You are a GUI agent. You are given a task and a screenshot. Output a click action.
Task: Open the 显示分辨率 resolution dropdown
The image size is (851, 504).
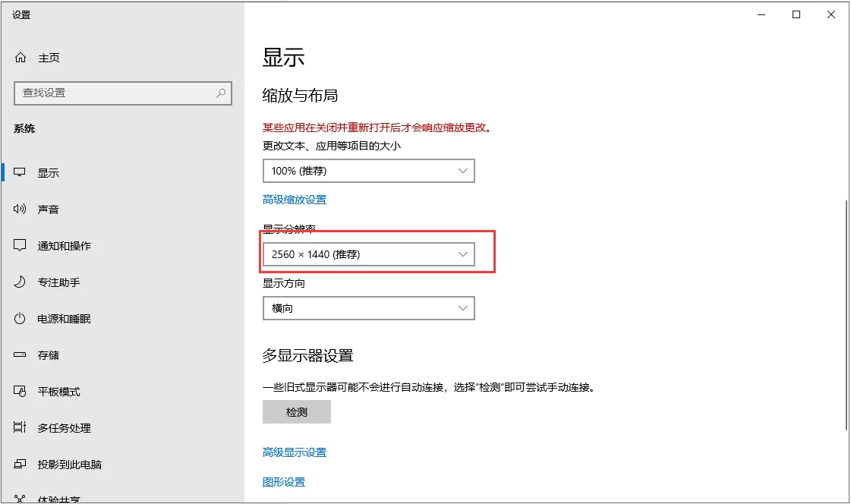(x=369, y=254)
